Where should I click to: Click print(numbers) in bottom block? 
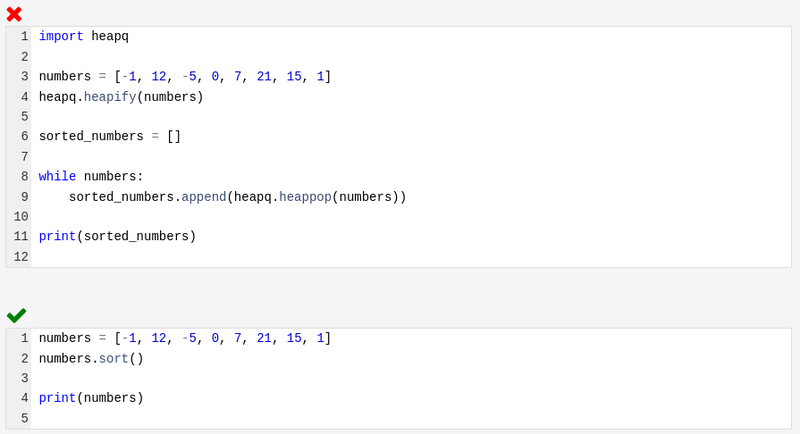pos(91,398)
